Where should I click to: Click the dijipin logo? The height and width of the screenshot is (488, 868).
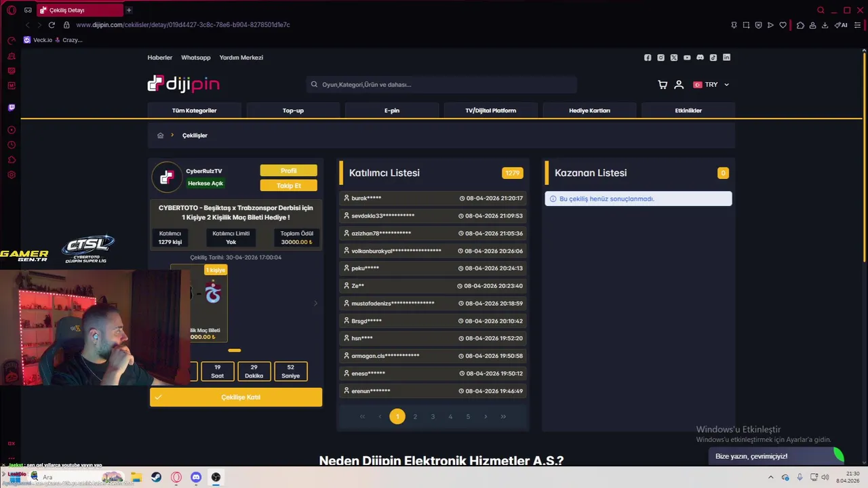[183, 84]
